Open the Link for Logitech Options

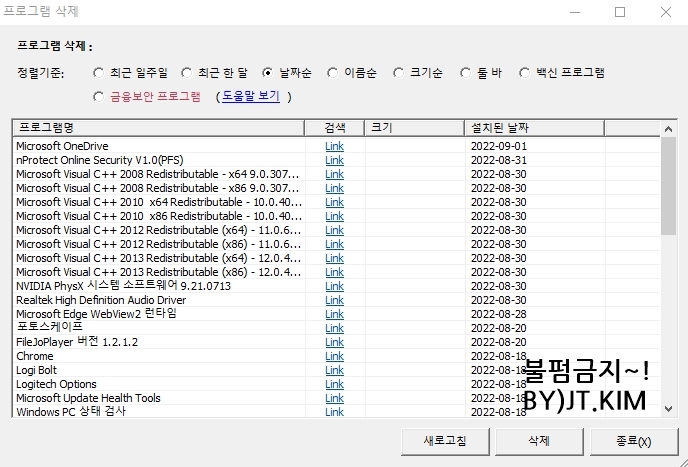[334, 384]
